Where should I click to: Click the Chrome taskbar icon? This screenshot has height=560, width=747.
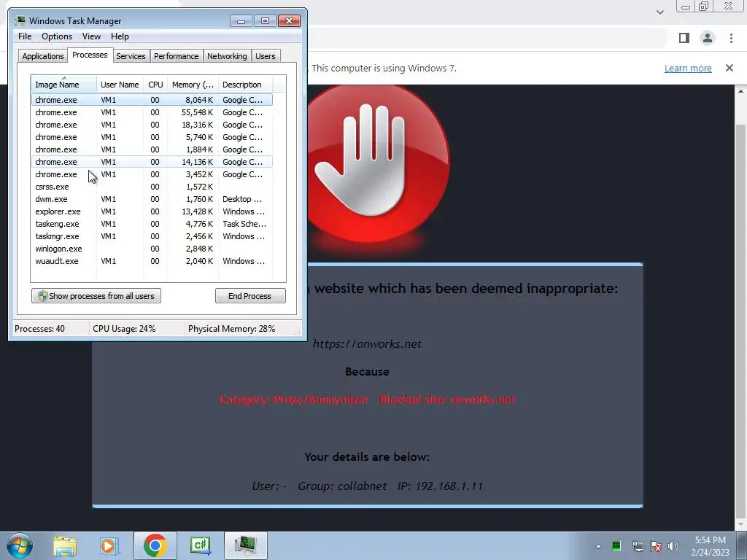coord(155,545)
